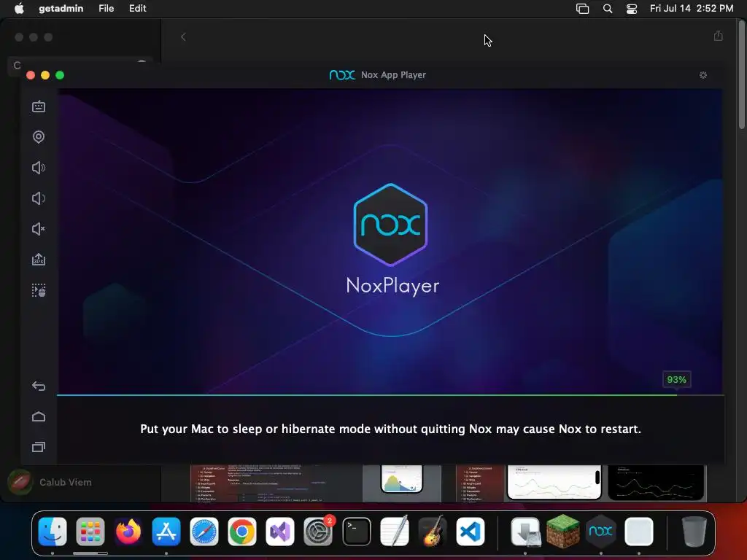Click the Android home icon
The height and width of the screenshot is (560, 747).
(39, 416)
